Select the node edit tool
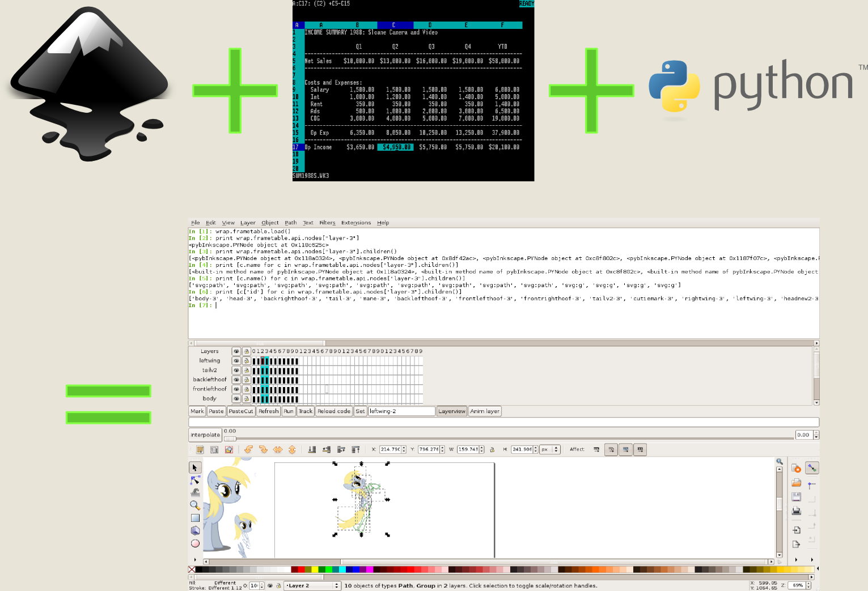868x591 pixels. click(195, 480)
